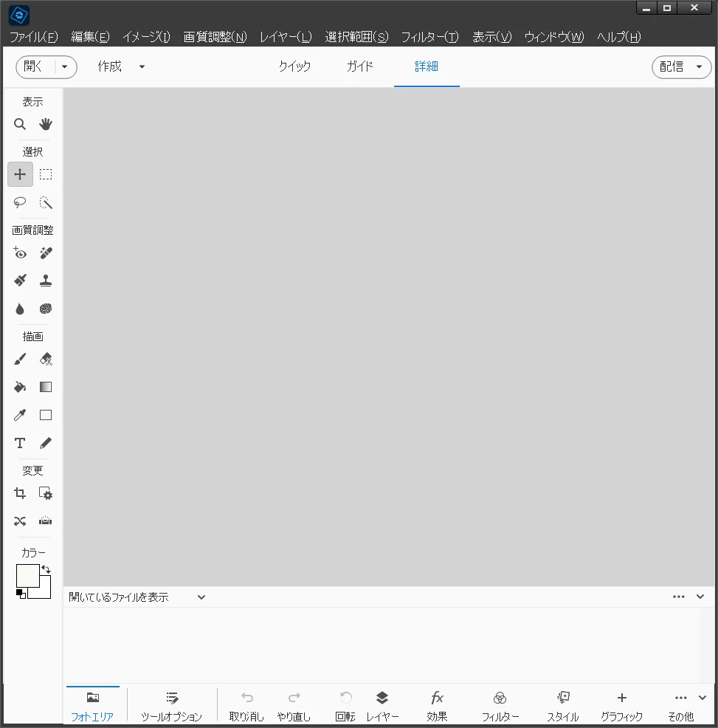
Task: Open the その他 more panels button
Action: point(681,706)
